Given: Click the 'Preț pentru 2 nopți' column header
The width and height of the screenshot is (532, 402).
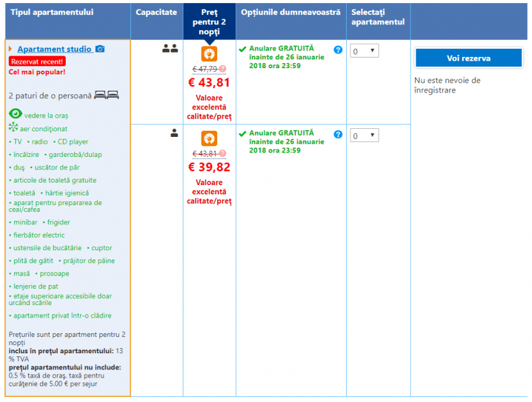Looking at the screenshot, I should click(x=209, y=21).
